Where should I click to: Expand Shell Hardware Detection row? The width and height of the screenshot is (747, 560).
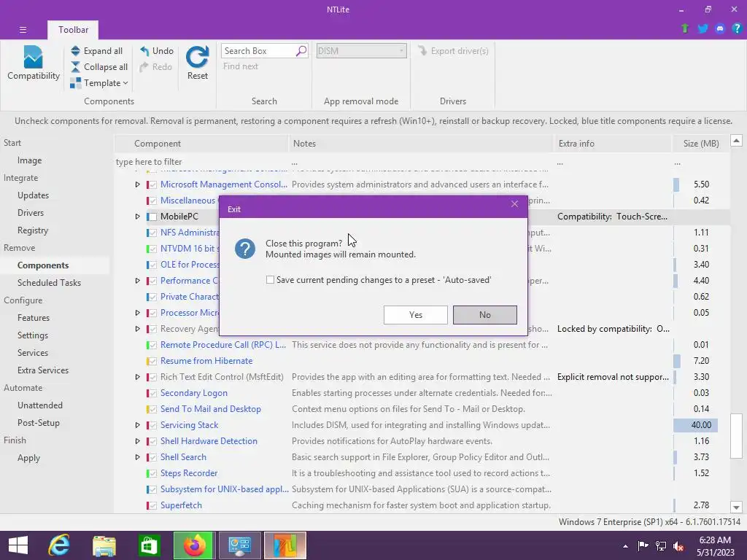pos(137,441)
